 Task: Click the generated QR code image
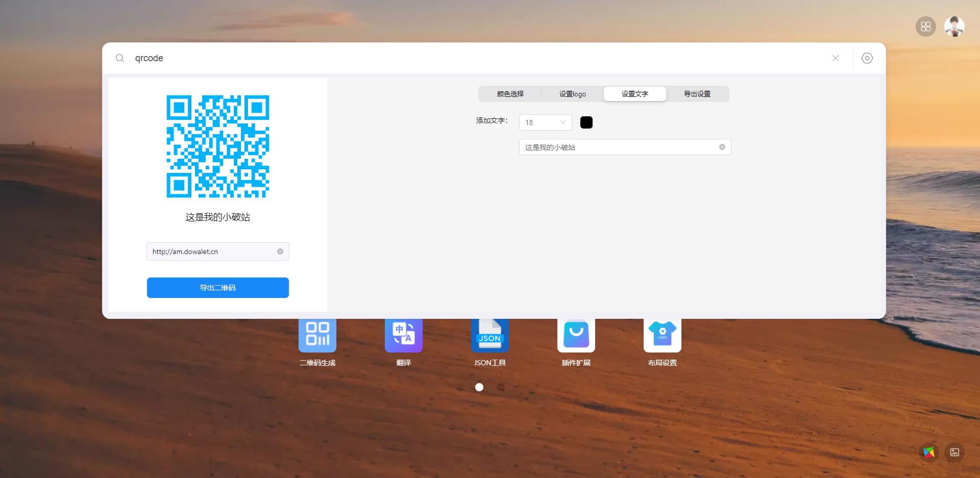[218, 146]
